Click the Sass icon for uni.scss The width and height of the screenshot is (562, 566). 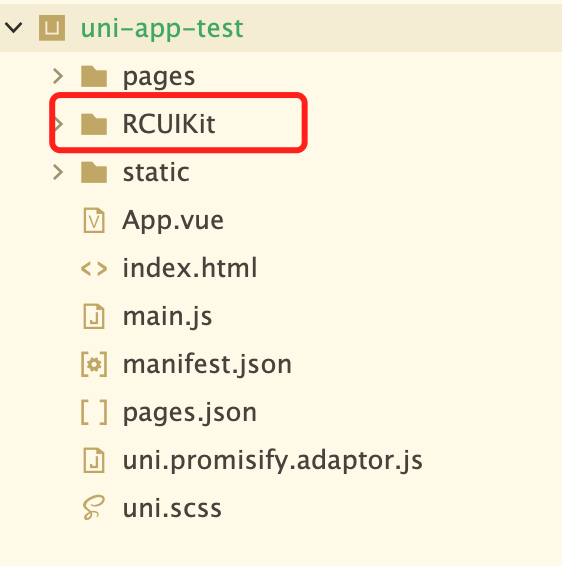pyautogui.click(x=94, y=508)
